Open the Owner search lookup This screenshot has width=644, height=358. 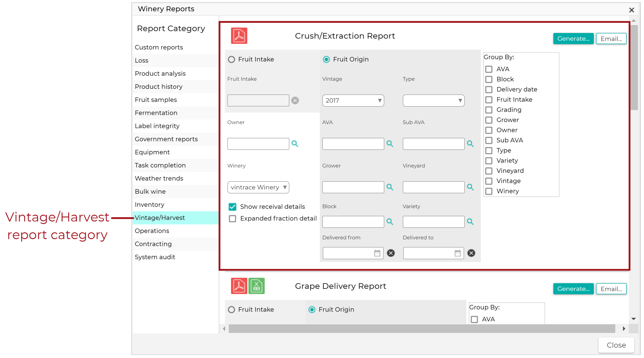point(295,144)
